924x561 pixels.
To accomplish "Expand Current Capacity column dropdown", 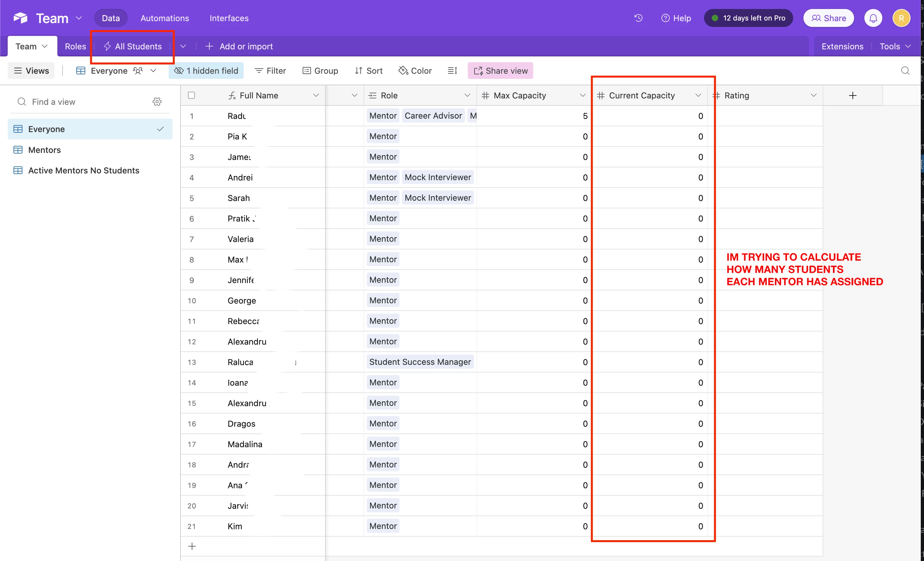I will pyautogui.click(x=698, y=96).
